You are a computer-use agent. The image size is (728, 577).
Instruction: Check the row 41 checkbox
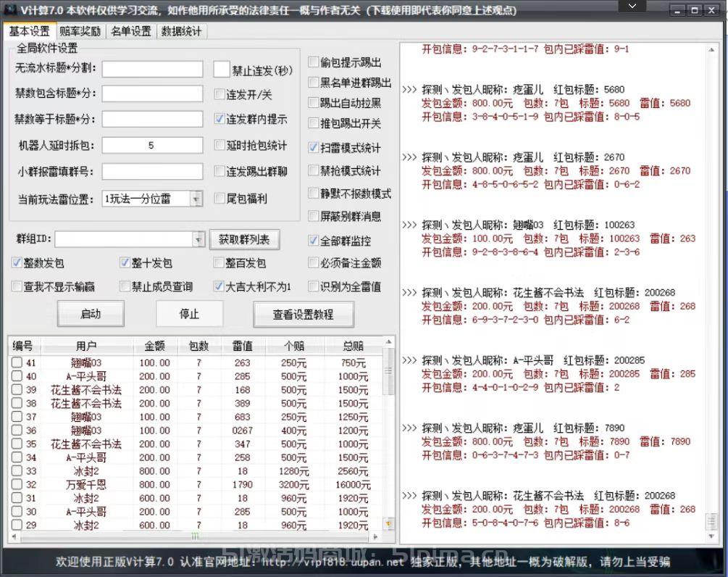[x=17, y=362]
